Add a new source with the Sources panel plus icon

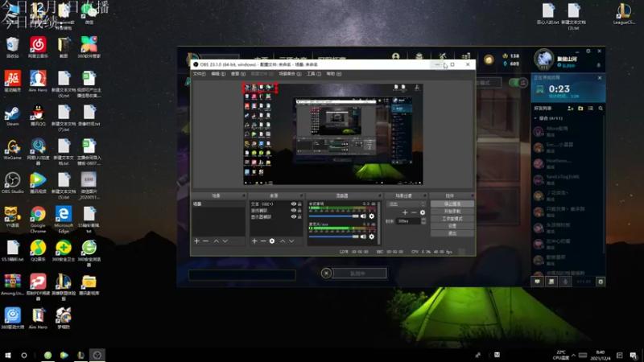tap(254, 241)
